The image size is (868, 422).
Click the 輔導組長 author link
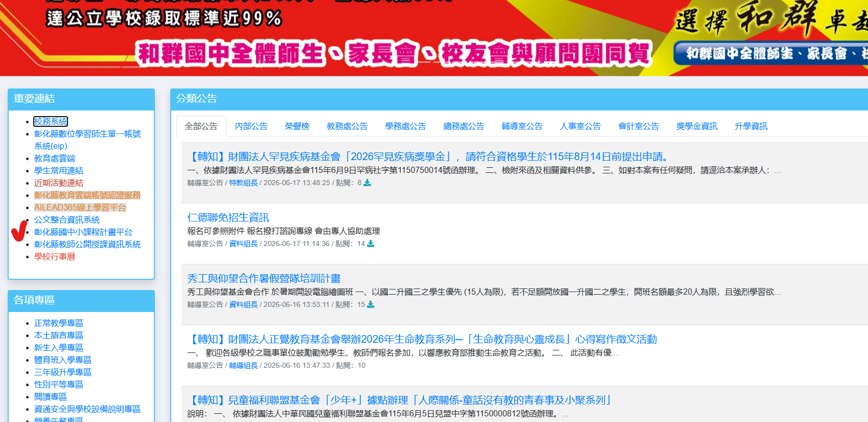[x=243, y=365]
